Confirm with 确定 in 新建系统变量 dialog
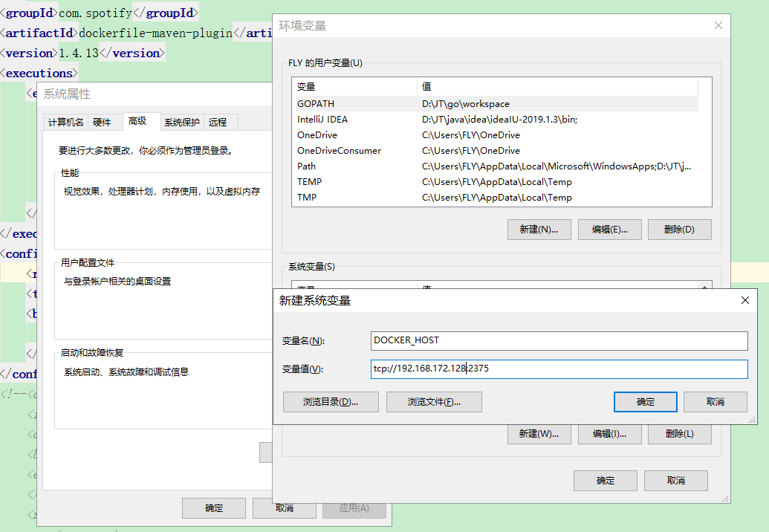 tap(645, 400)
